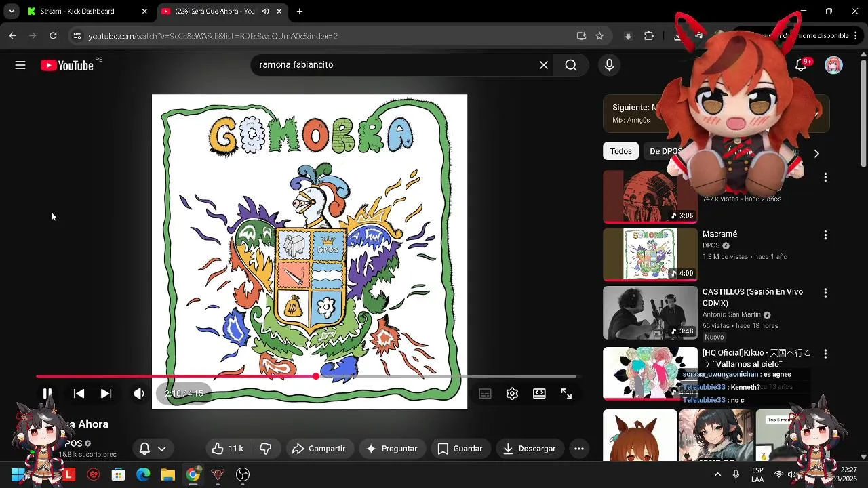The width and height of the screenshot is (868, 488).
Task: Open options for the 3:05 video
Action: (x=825, y=178)
